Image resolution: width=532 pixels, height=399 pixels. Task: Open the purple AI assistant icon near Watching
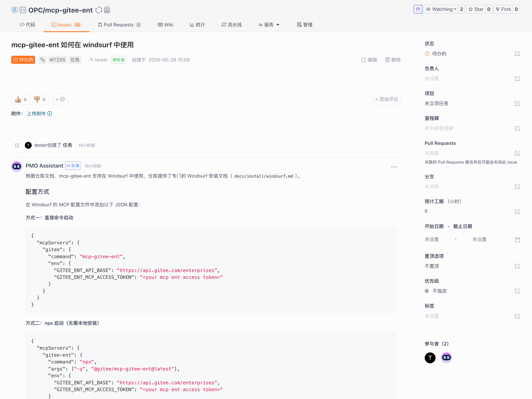(x=418, y=9)
